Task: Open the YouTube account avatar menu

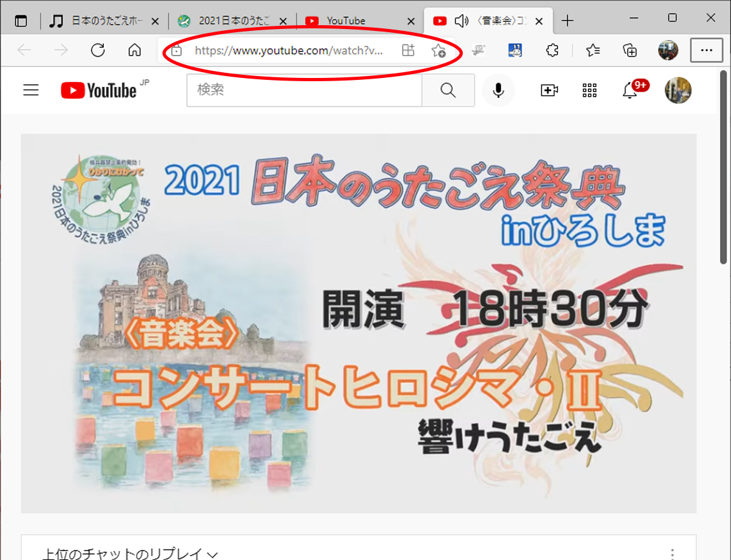Action: point(677,90)
